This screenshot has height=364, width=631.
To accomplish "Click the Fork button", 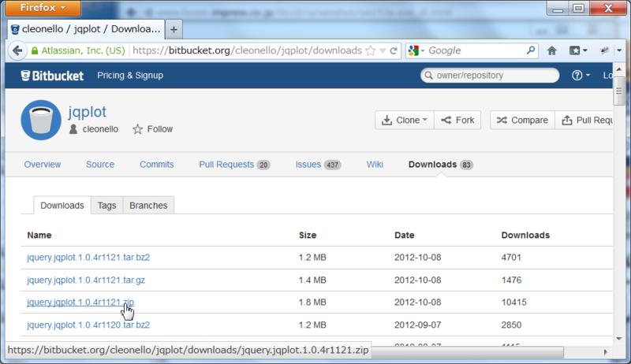I will point(457,120).
